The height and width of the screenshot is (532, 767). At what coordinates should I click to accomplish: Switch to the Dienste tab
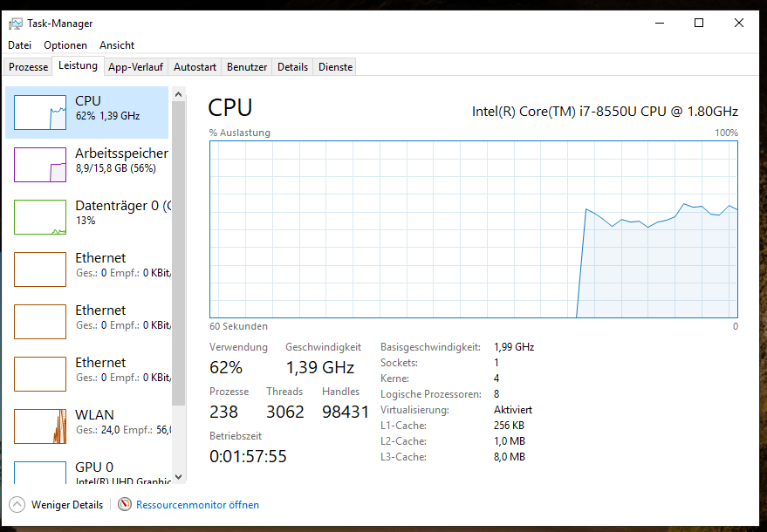pos(336,67)
